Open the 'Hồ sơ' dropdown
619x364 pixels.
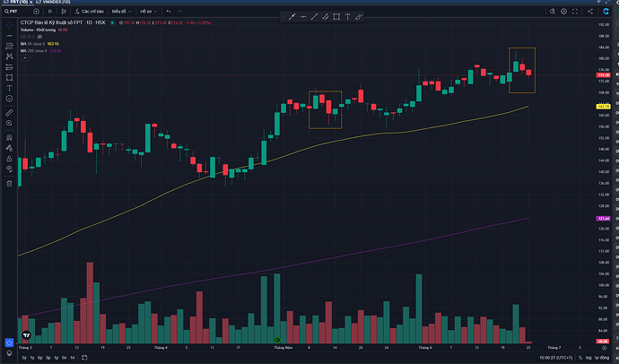click(148, 12)
